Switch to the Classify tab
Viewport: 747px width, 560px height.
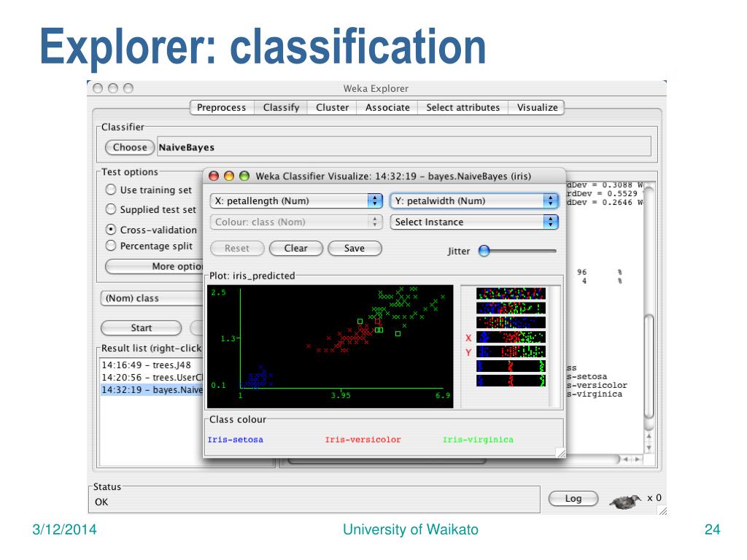click(281, 108)
